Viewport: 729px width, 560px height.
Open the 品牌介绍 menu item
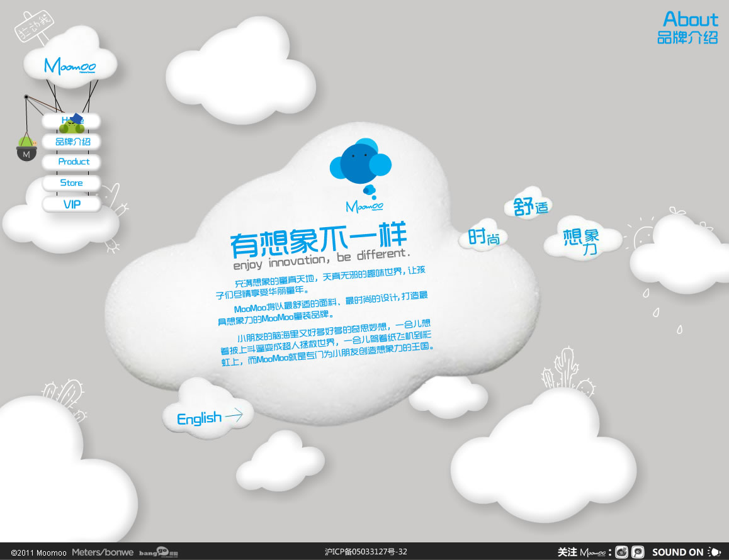pos(71,142)
